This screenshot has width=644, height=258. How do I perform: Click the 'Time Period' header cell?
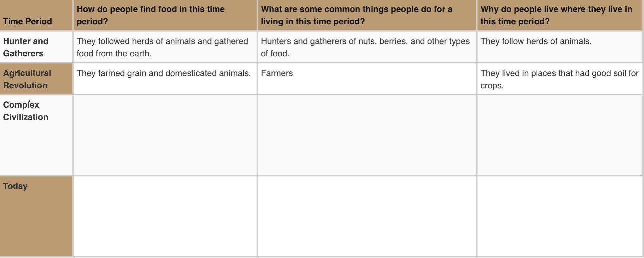pos(36,15)
